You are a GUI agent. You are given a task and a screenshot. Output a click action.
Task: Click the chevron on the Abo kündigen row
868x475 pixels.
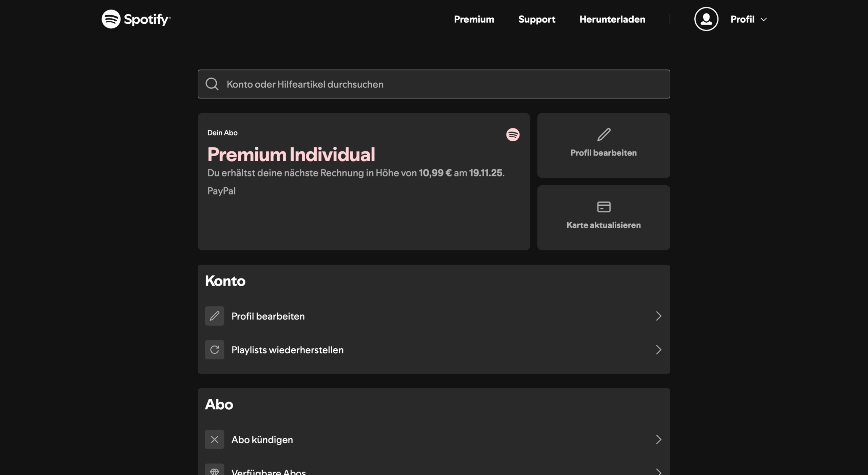[658, 439]
